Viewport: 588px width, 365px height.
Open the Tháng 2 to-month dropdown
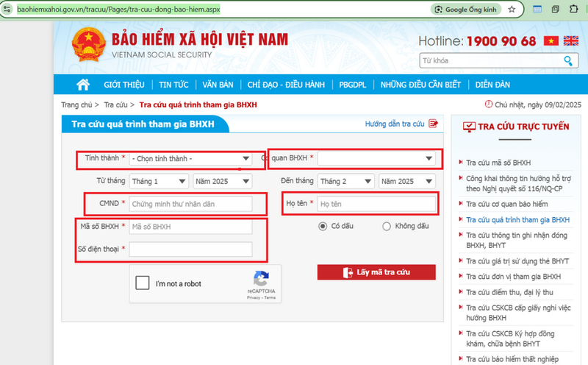345,181
